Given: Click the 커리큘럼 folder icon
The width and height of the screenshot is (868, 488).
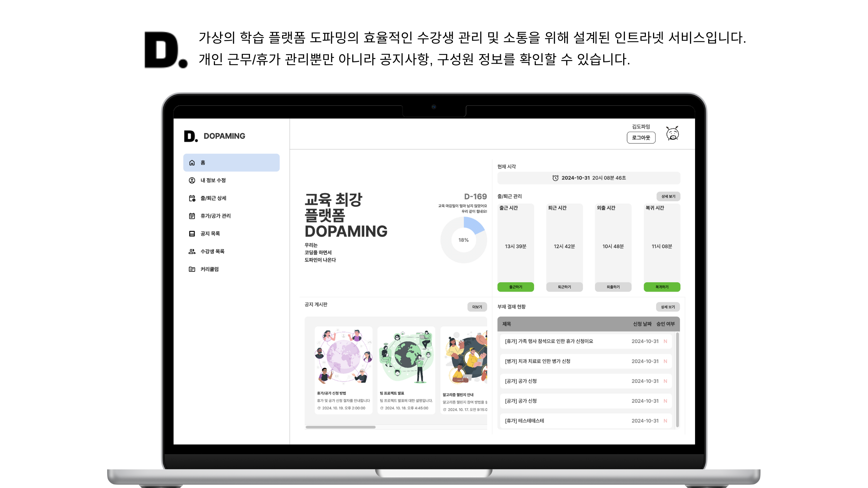Looking at the screenshot, I should [x=192, y=269].
